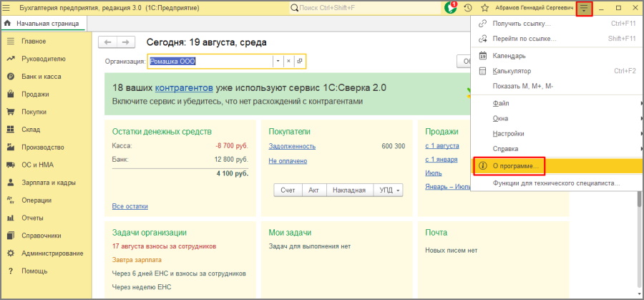The width and height of the screenshot is (644, 300).
Task: Expand the Окна submenu
Action: click(557, 119)
